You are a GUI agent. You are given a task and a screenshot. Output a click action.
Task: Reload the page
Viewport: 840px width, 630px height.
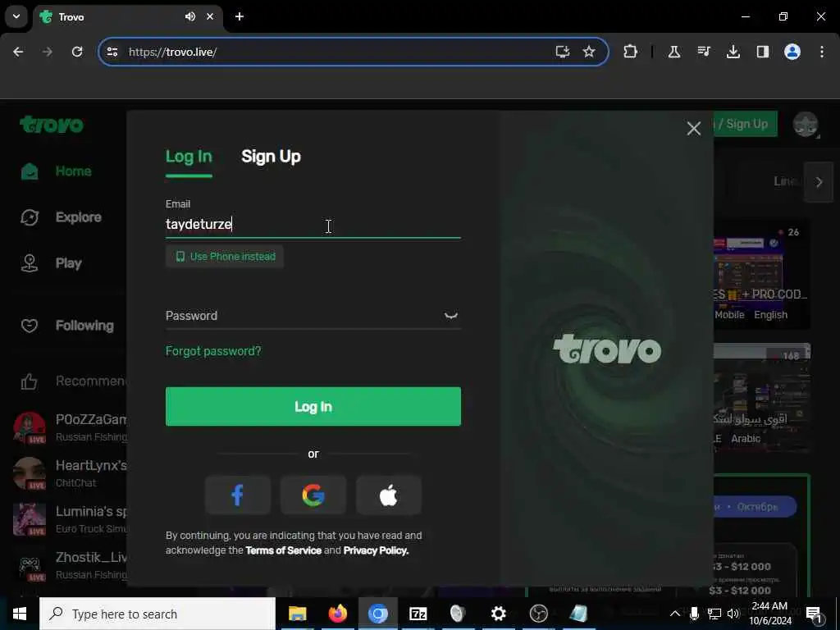pos(77,52)
